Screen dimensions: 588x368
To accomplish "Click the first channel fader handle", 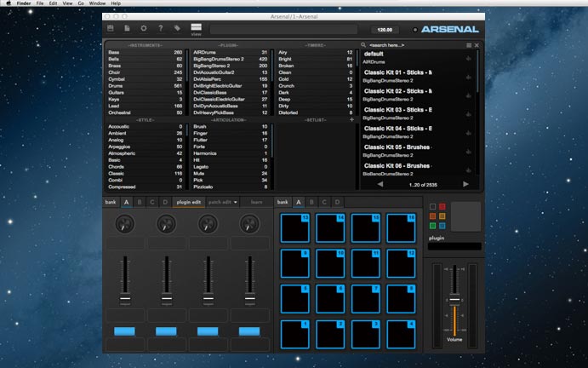I will coord(125,299).
